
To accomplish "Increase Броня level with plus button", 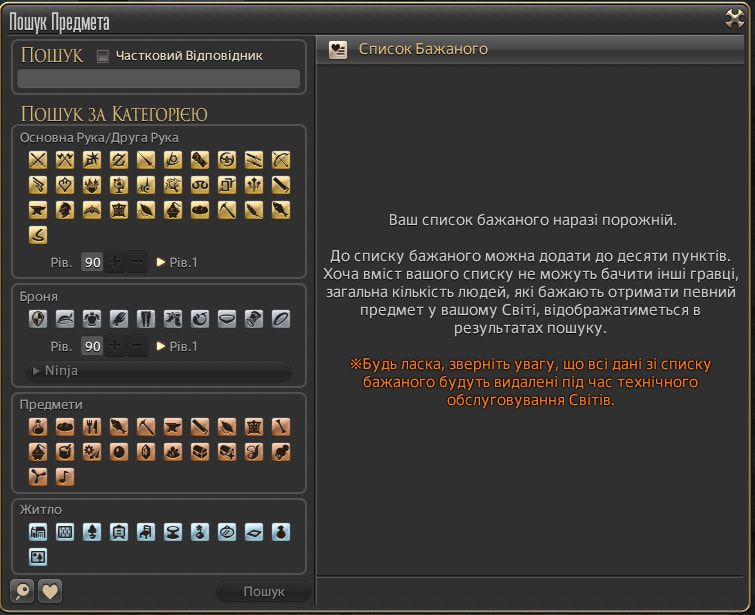I will point(115,346).
